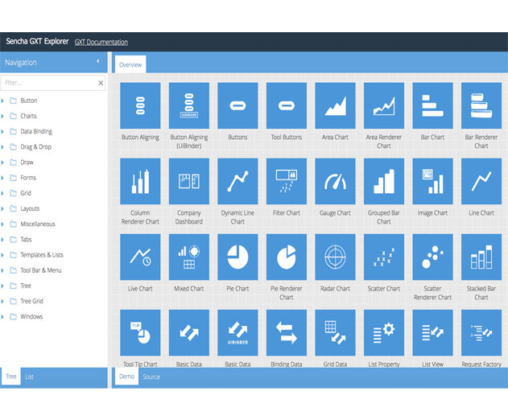Open the Radar Chart example tile

(x=335, y=257)
